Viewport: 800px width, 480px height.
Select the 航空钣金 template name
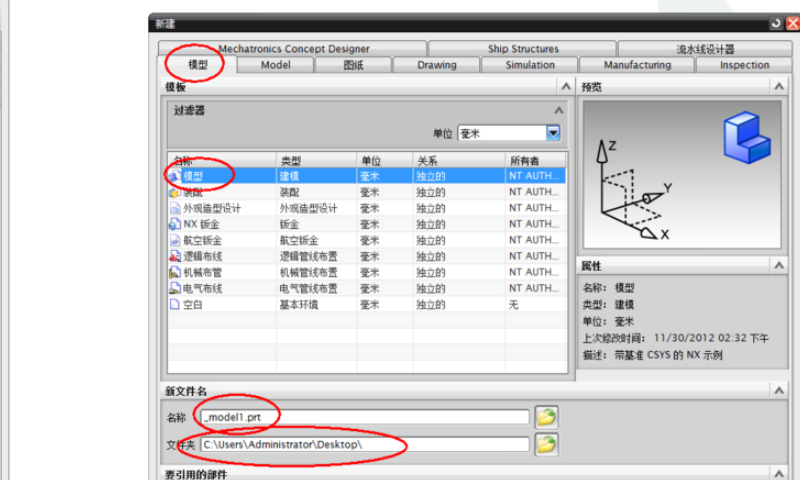click(x=203, y=240)
